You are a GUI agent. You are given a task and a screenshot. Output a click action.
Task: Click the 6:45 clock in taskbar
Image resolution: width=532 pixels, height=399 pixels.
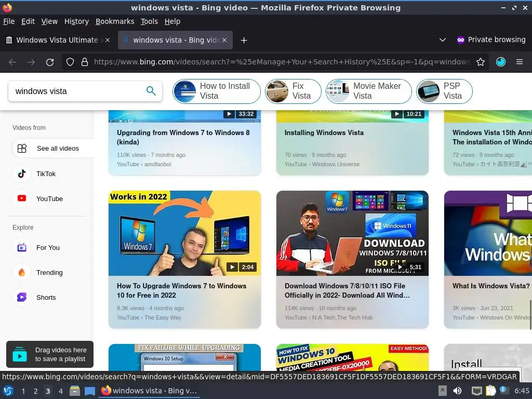point(522,391)
